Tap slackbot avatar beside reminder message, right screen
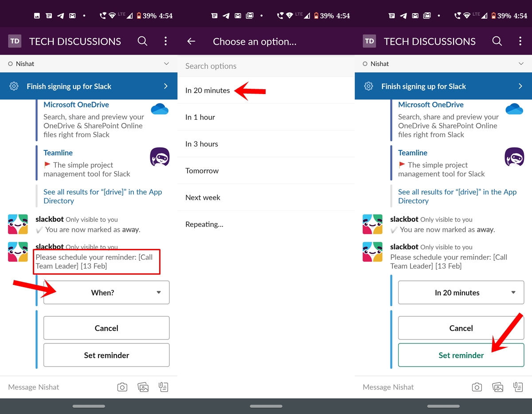532x414 pixels. click(x=372, y=252)
